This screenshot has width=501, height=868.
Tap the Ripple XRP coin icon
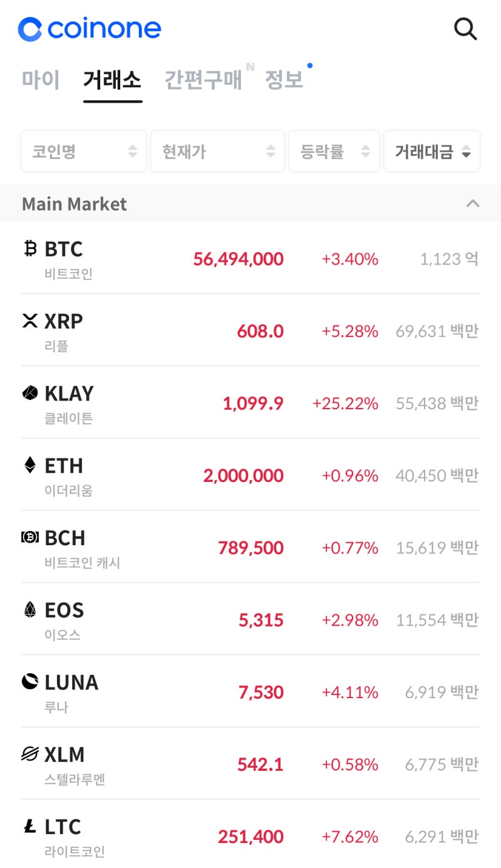[30, 321]
